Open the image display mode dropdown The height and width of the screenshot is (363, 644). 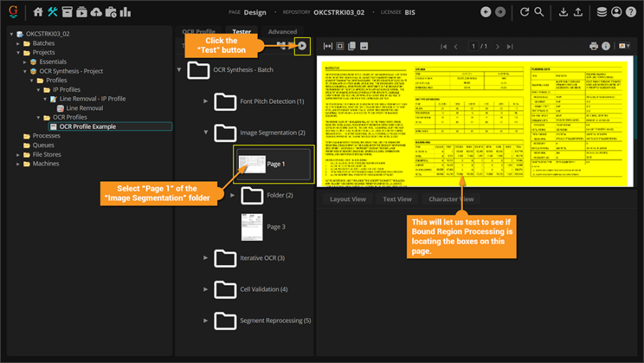(x=624, y=46)
